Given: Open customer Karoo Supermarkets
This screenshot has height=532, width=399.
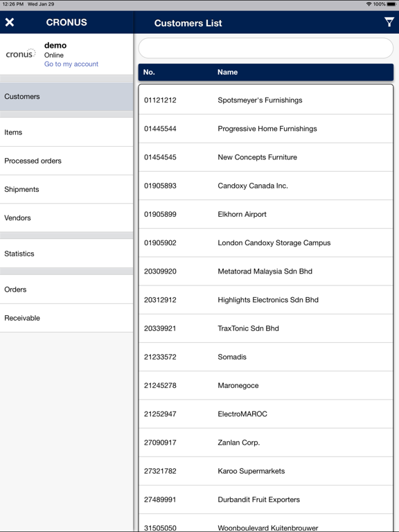Looking at the screenshot, I should tap(266, 471).
